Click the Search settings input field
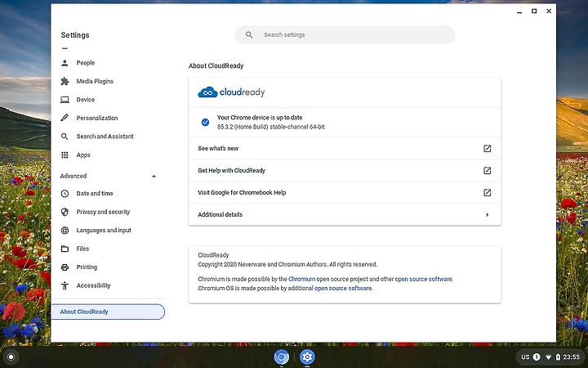This screenshot has height=368, width=588. pos(345,35)
